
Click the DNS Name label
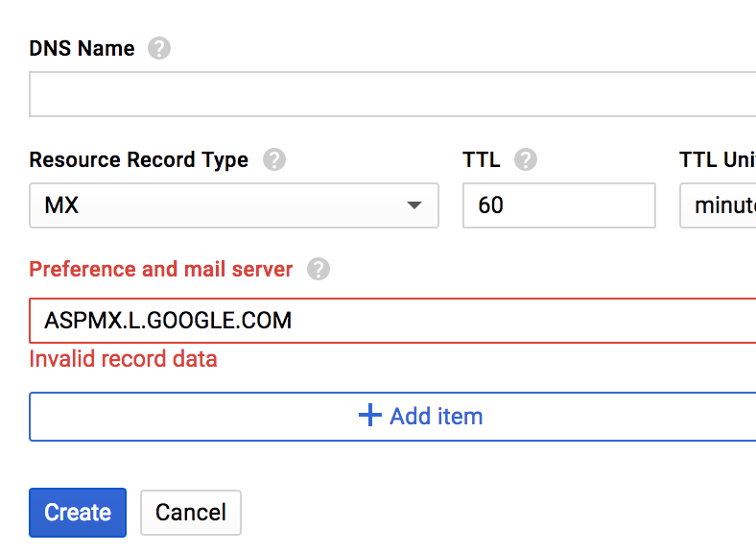click(83, 48)
